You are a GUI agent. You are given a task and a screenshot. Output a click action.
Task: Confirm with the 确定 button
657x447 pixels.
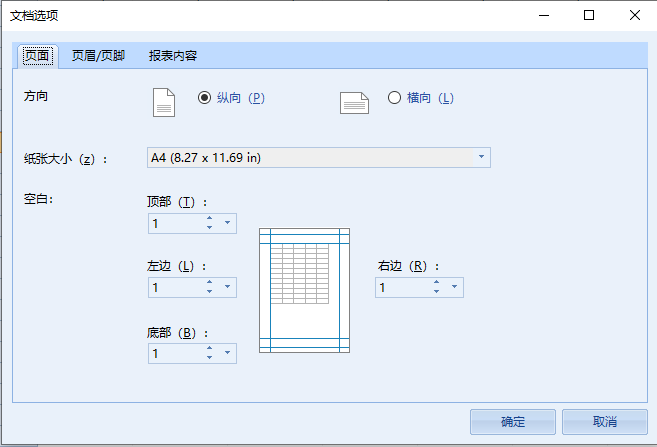pyautogui.click(x=513, y=421)
